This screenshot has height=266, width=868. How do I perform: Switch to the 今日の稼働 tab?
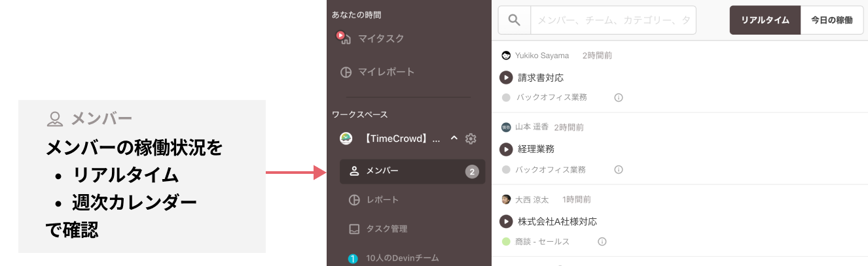coord(831,20)
